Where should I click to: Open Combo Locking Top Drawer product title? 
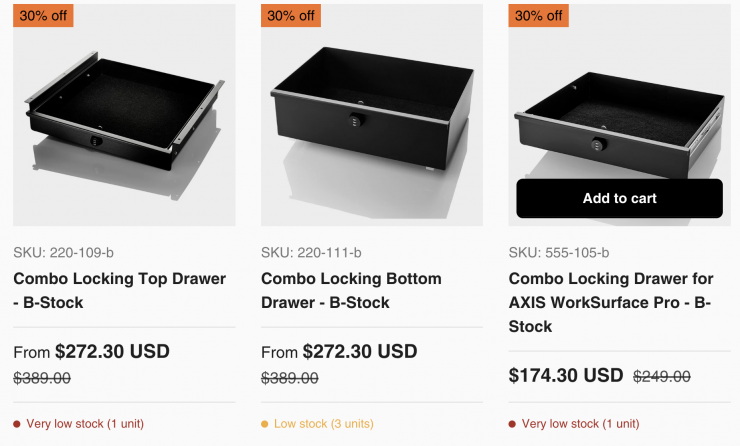(119, 290)
